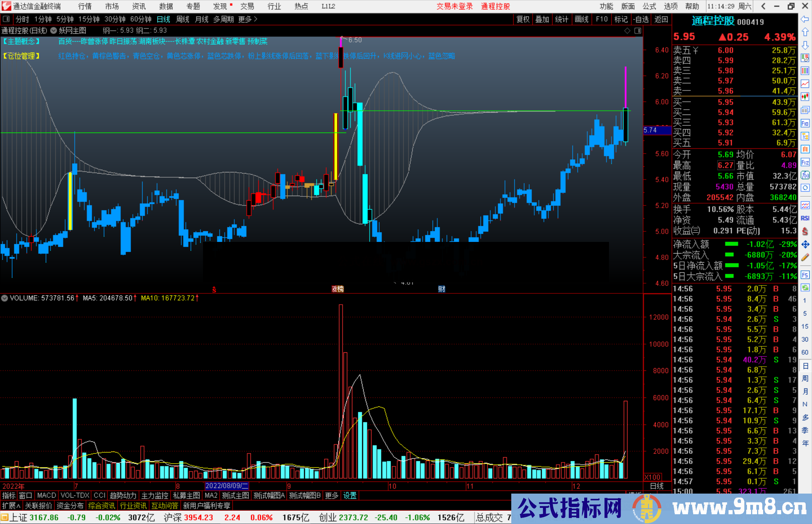This screenshot has height=524, width=812.
Task: Click the F10 icon in right sidebar
Action: [805, 123]
